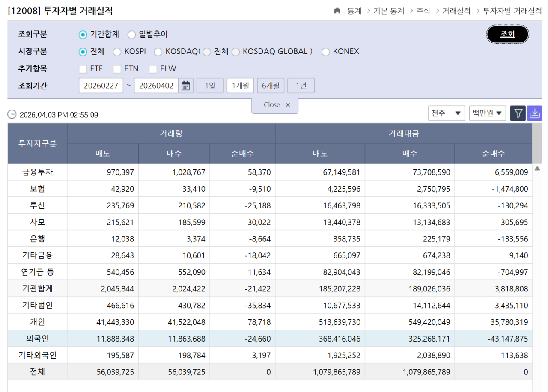Select the 금융투자 row label

pos(37,172)
